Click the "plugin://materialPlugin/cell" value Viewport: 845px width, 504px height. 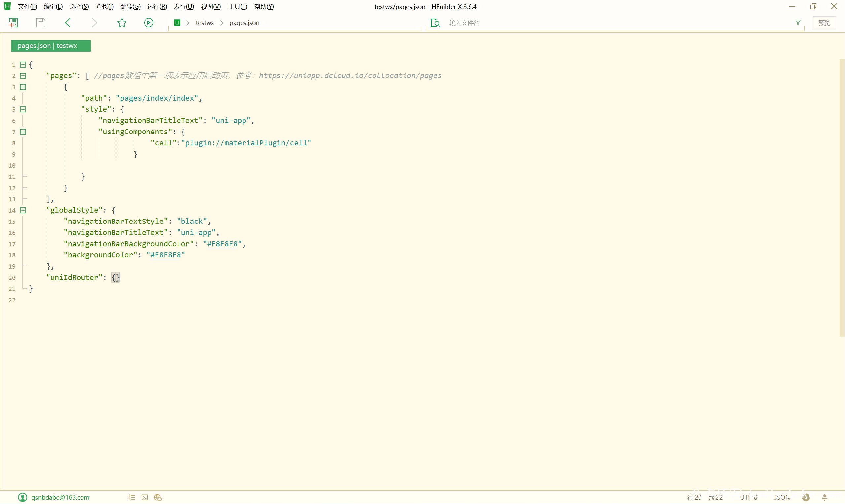click(x=246, y=143)
